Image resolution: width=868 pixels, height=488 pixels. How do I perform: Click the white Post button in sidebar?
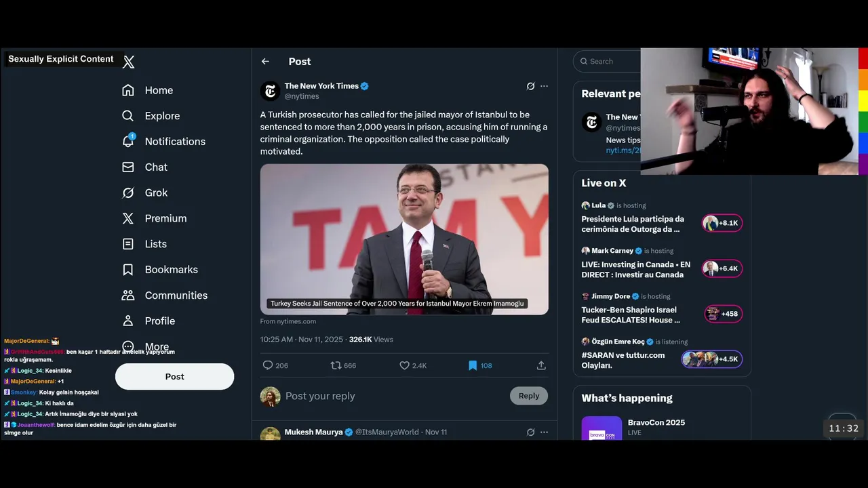(174, 377)
